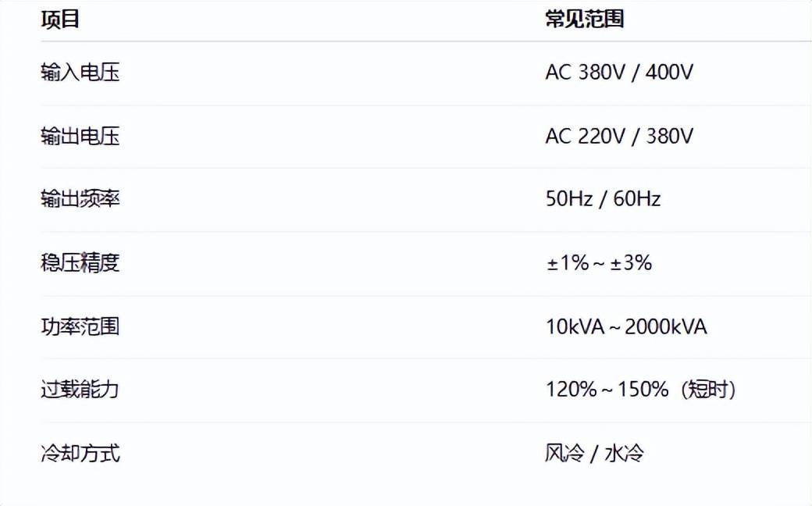Screen dimensions: 812x506
Task: Click the 水冷 cooling option text
Action: [x=625, y=453]
